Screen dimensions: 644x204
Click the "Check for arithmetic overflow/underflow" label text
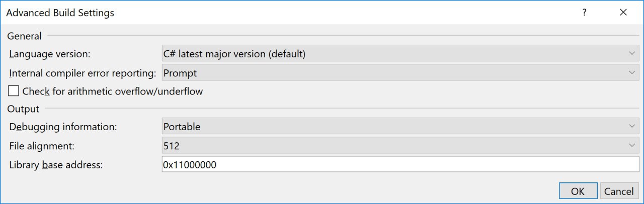113,91
